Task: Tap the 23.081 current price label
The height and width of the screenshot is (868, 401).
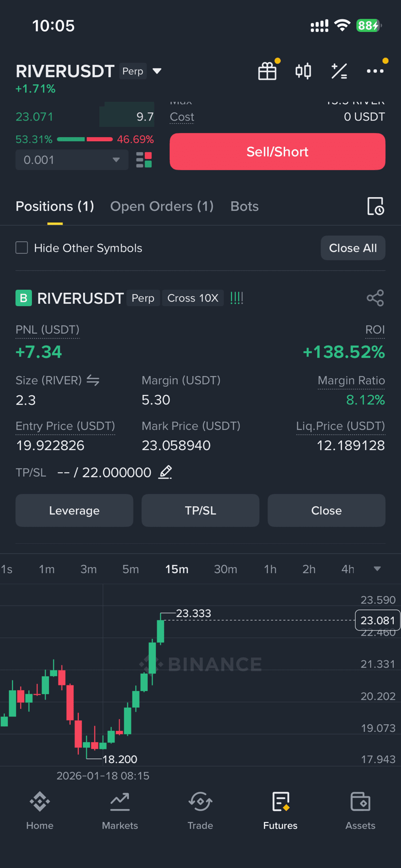Action: (378, 620)
